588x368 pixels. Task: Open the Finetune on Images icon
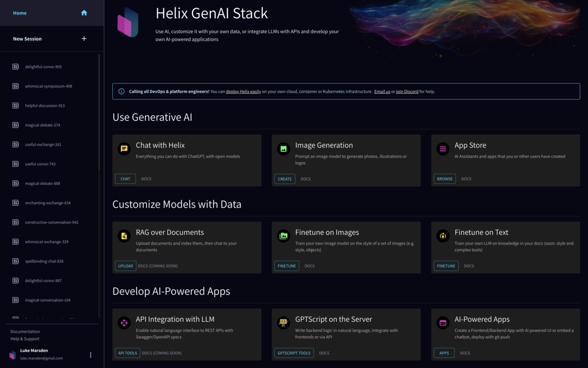[283, 236]
